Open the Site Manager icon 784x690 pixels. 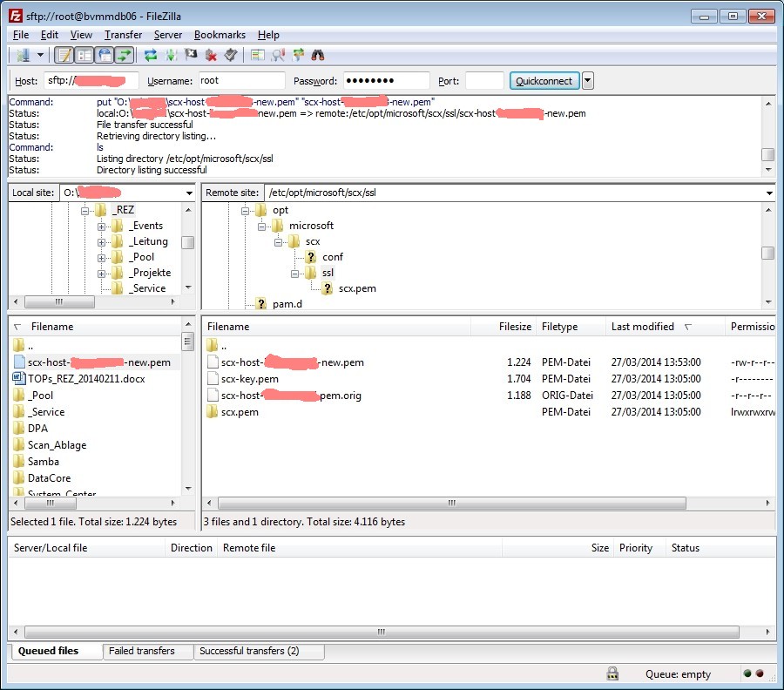point(23,55)
